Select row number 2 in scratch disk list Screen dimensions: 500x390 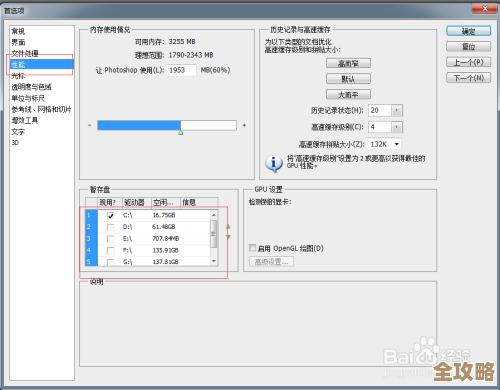pos(91,227)
